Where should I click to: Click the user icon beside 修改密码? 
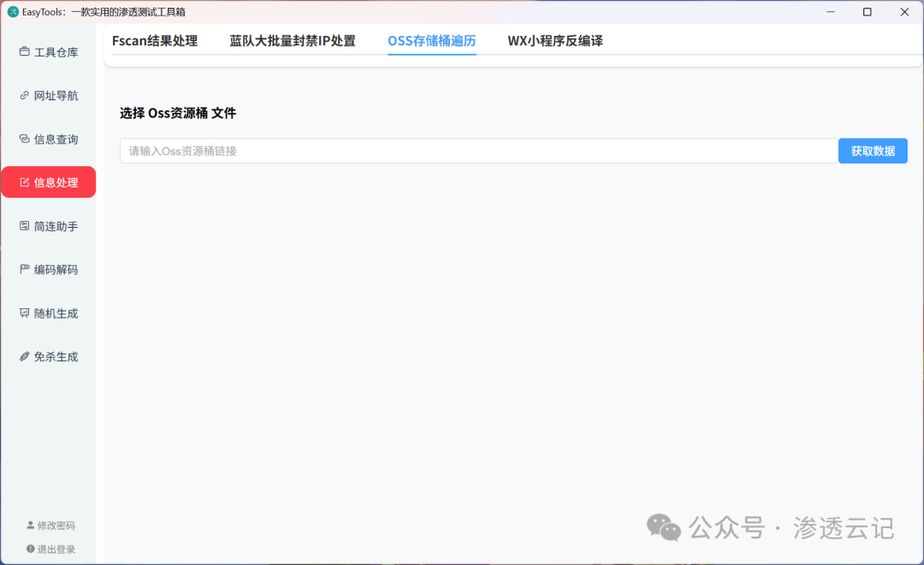(x=31, y=525)
